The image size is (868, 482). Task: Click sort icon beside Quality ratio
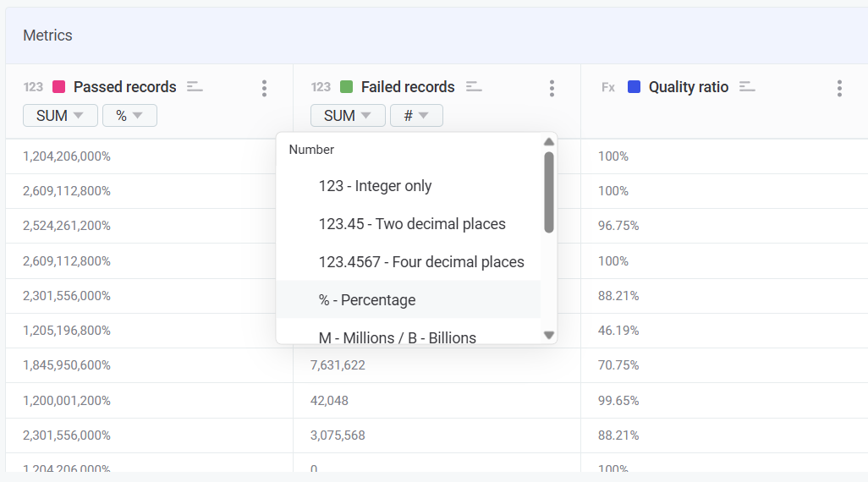tap(747, 86)
